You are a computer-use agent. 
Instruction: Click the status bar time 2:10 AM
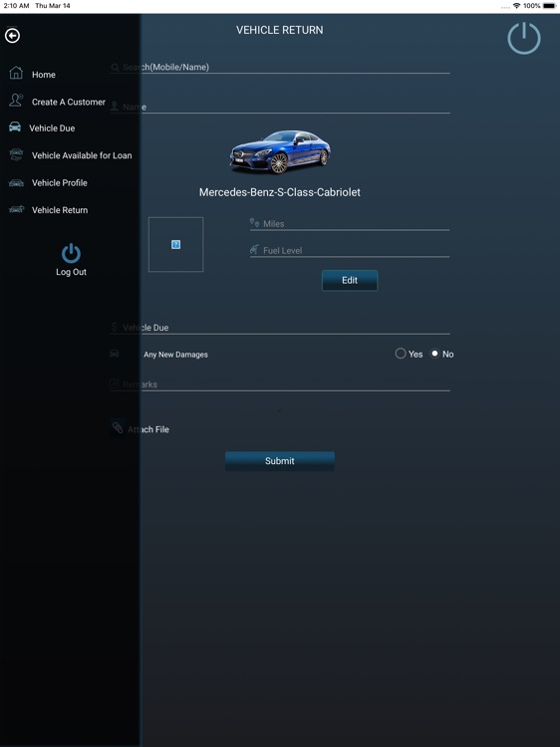tap(16, 6)
